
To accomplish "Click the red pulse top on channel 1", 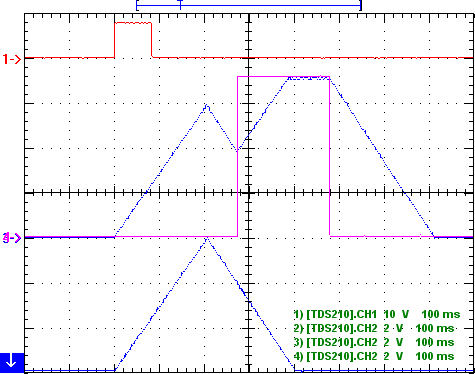I will pyautogui.click(x=133, y=23).
